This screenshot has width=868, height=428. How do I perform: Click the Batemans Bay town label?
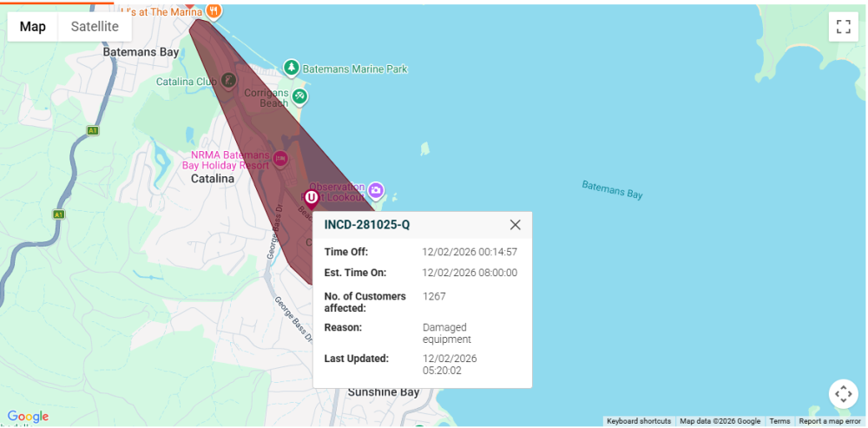click(141, 52)
